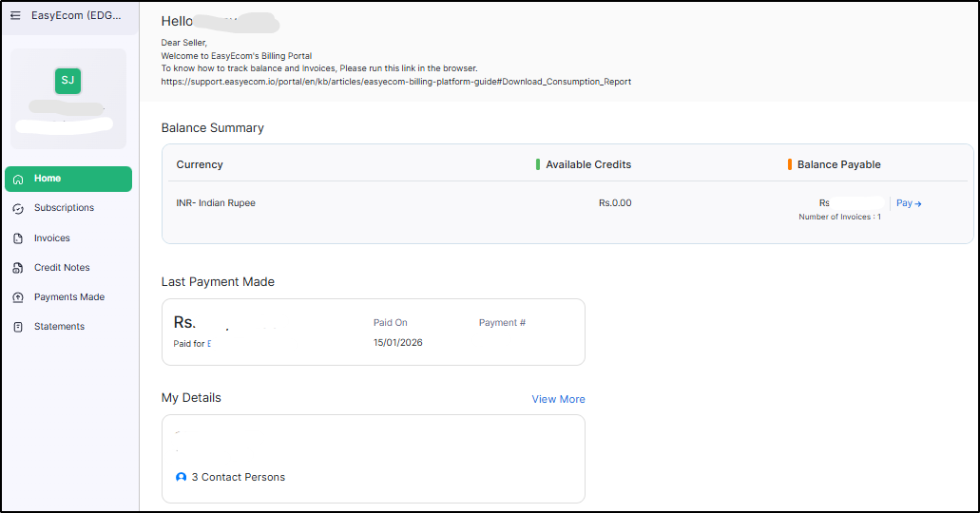Click View More in My Details
Image resolution: width=980 pixels, height=513 pixels.
pyautogui.click(x=558, y=399)
